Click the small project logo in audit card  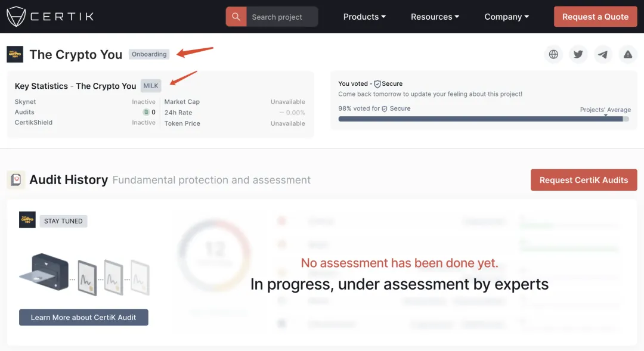[27, 220]
